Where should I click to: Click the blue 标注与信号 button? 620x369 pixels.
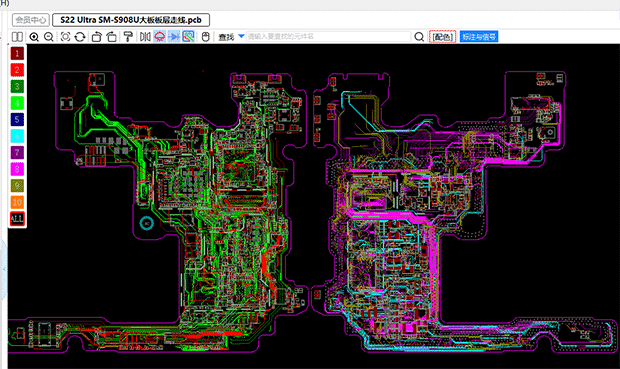(x=479, y=37)
